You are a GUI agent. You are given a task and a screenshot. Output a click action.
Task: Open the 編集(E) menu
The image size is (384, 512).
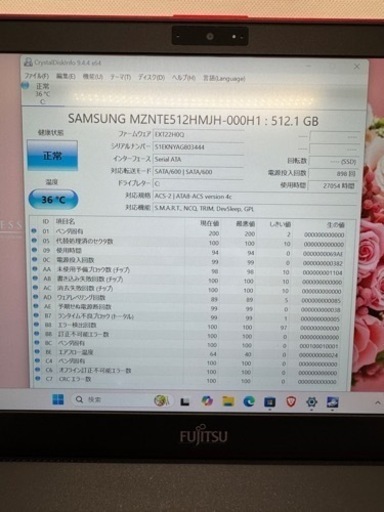(66, 76)
